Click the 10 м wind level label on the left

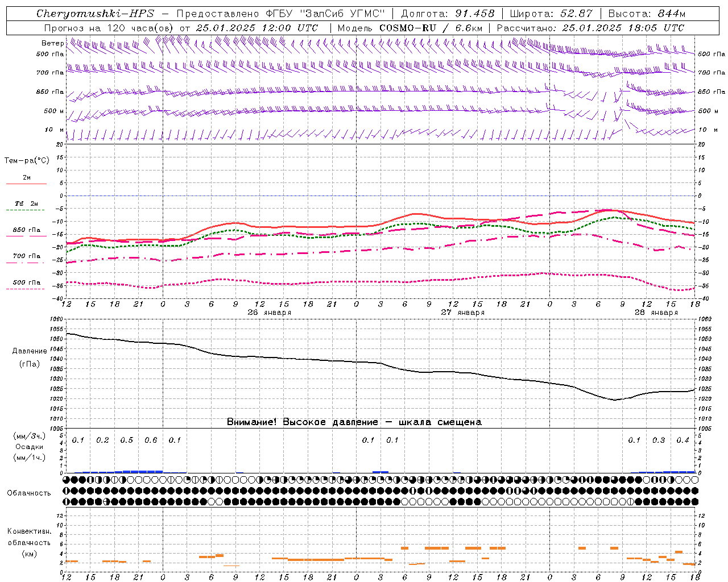(x=55, y=130)
